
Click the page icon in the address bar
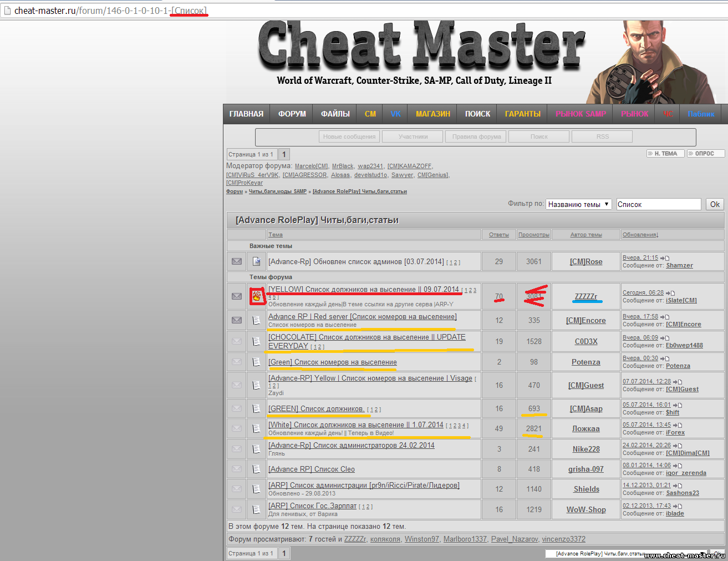pos(7,11)
